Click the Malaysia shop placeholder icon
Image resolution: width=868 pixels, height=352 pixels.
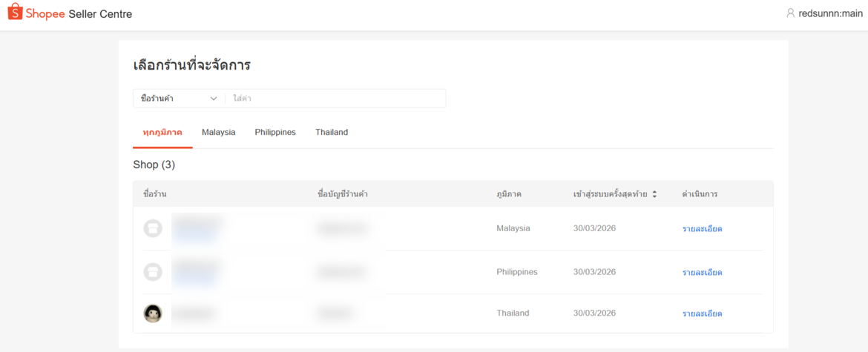[x=153, y=228]
